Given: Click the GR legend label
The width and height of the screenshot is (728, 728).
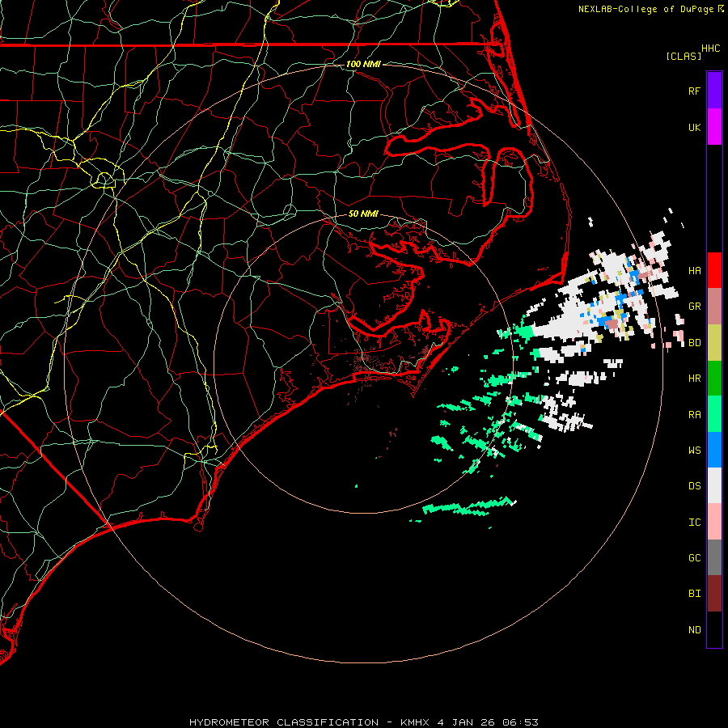Looking at the screenshot, I should (x=694, y=307).
